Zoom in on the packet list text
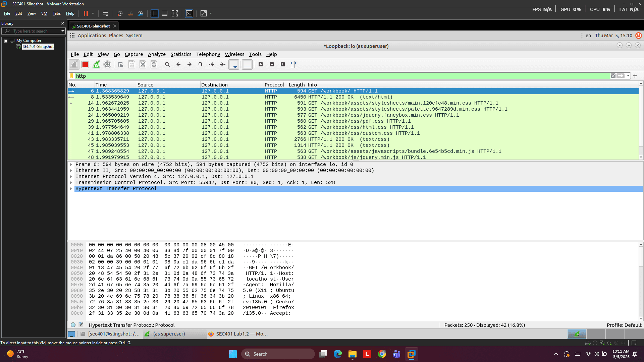The height and width of the screenshot is (362, 644). [261, 64]
